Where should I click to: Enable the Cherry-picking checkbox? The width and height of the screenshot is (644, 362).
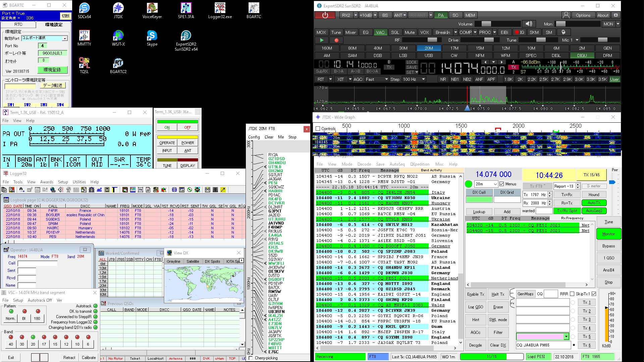(x=251, y=358)
